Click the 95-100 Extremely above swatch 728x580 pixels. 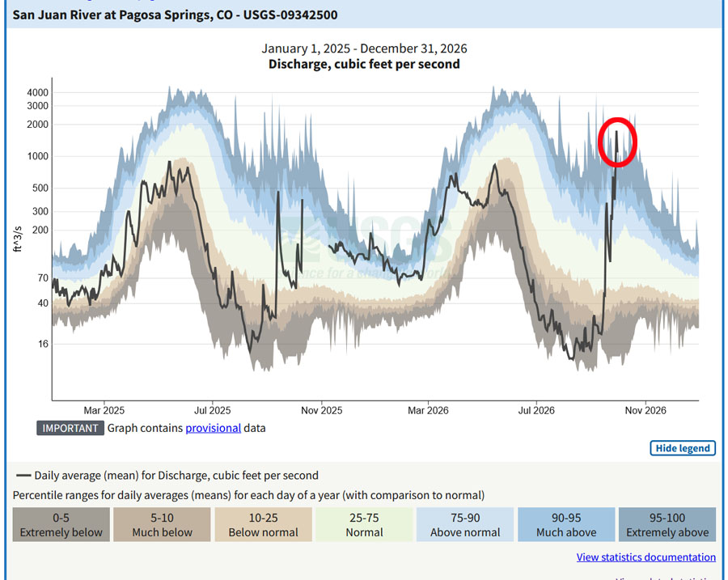click(x=667, y=525)
